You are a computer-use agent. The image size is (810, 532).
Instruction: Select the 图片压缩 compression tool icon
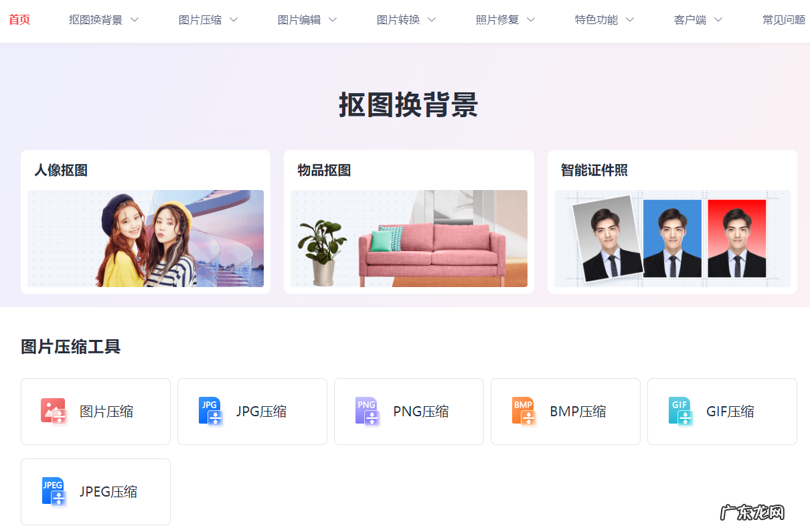54,412
